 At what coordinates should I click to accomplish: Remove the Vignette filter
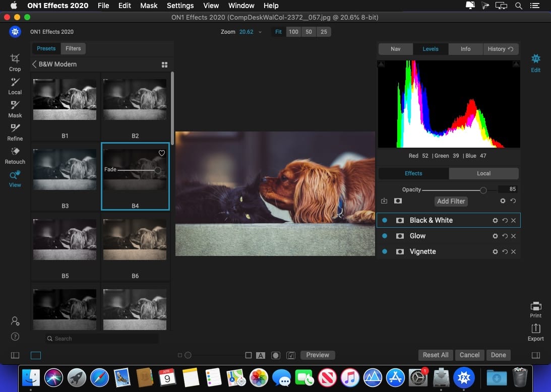(513, 251)
